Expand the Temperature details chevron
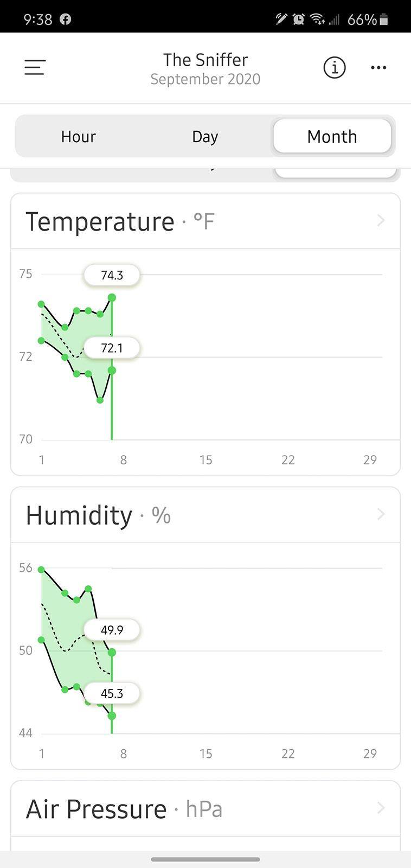The width and height of the screenshot is (411, 868). click(381, 221)
